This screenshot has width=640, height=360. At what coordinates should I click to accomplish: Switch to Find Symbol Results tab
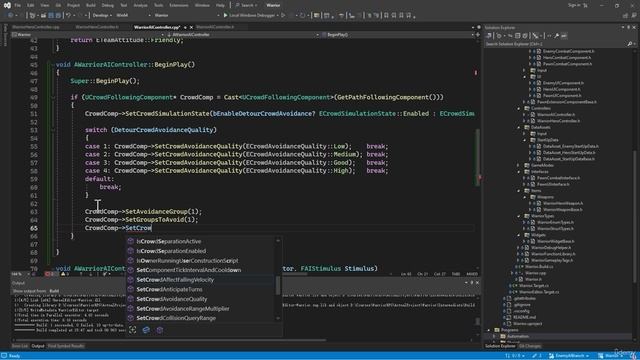tap(66, 346)
